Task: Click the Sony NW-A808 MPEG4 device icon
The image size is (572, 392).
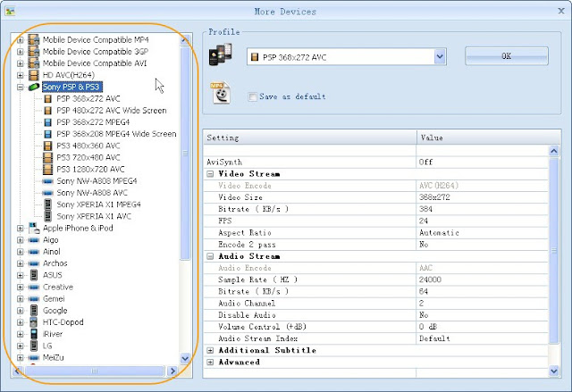Action: 47,181
